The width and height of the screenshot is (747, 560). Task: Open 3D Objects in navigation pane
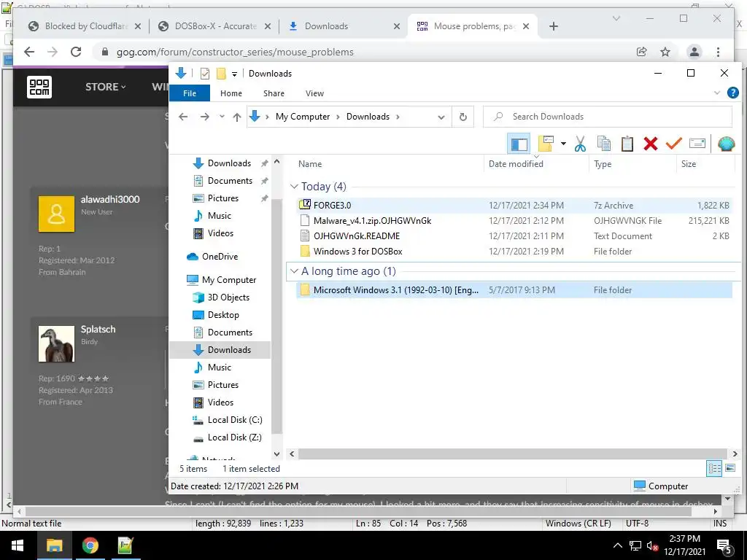228,297
